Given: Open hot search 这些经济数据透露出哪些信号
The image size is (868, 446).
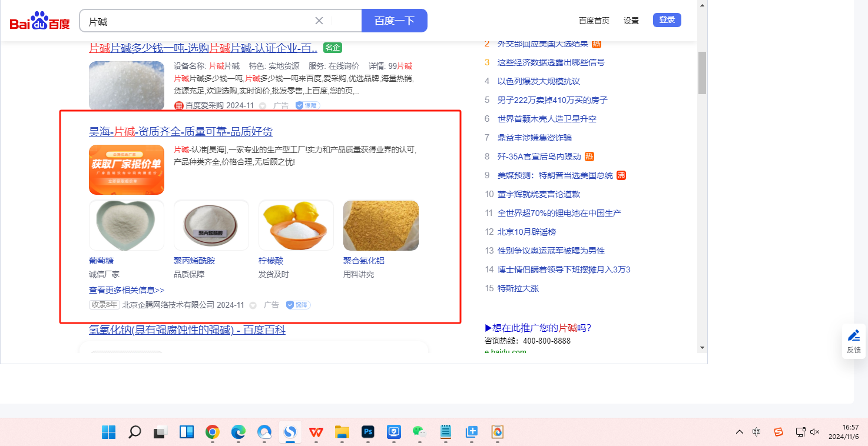Looking at the screenshot, I should pos(551,62).
